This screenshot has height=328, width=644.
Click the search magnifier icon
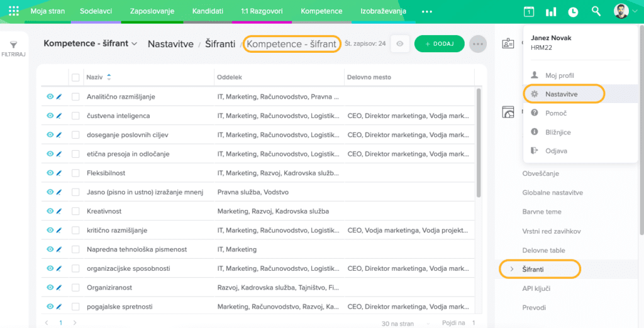pyautogui.click(x=596, y=11)
